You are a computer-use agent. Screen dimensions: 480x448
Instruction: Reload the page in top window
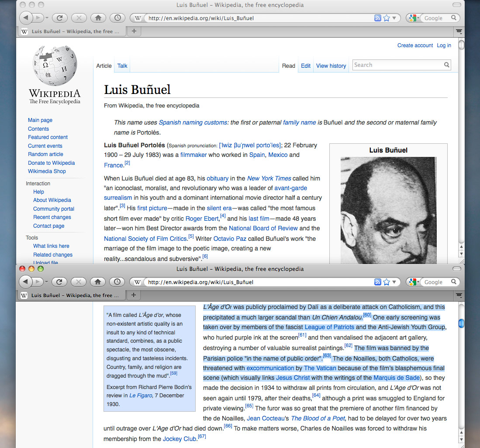pos(60,18)
